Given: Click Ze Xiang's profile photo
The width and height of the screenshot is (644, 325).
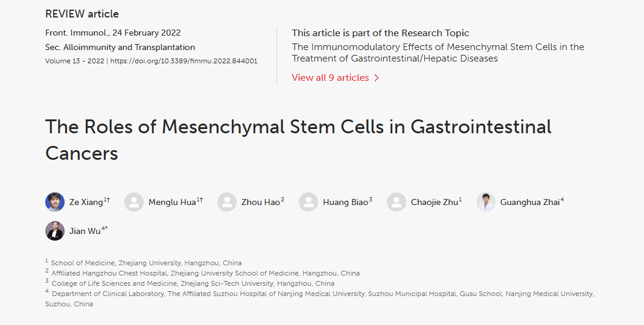Looking at the screenshot, I should pyautogui.click(x=55, y=202).
